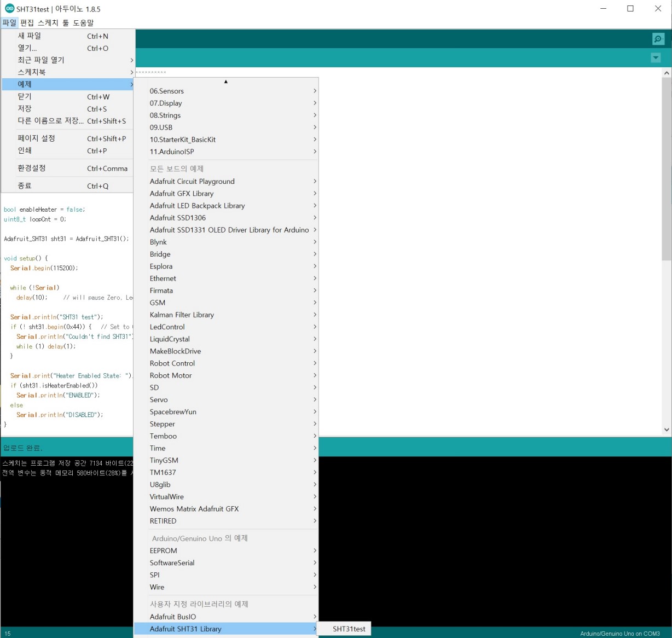The image size is (672, 638).
Task: Open VirtualWire examples submenu
Action: tap(226, 497)
